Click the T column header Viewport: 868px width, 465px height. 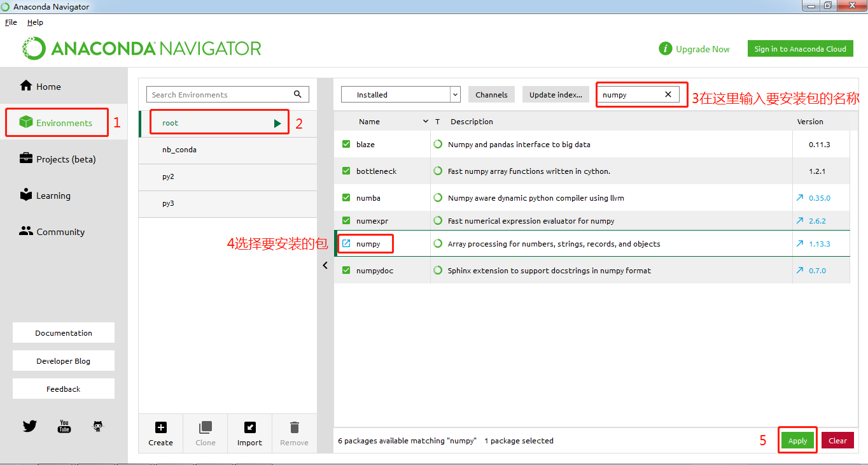[x=437, y=122]
